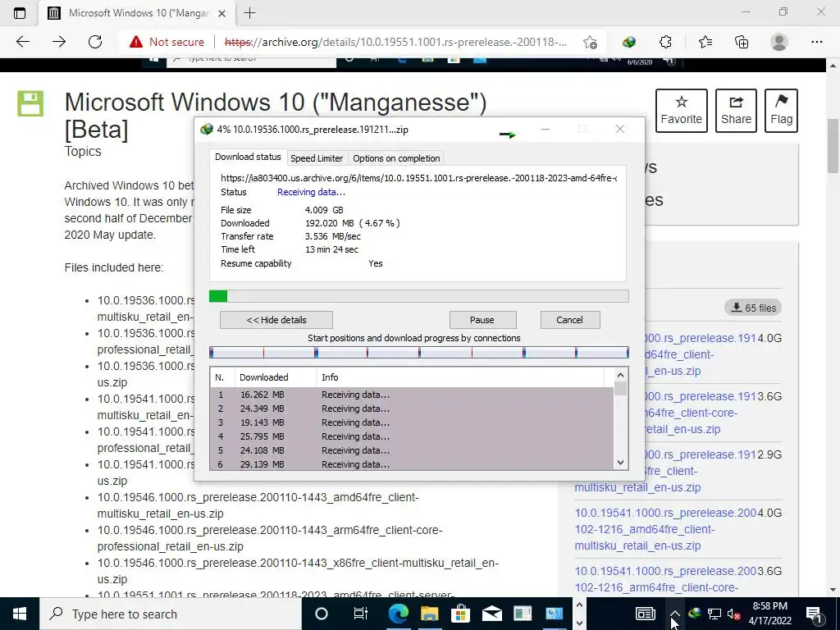Open Microsoft Edge on taskbar
The height and width of the screenshot is (630, 840).
398,614
